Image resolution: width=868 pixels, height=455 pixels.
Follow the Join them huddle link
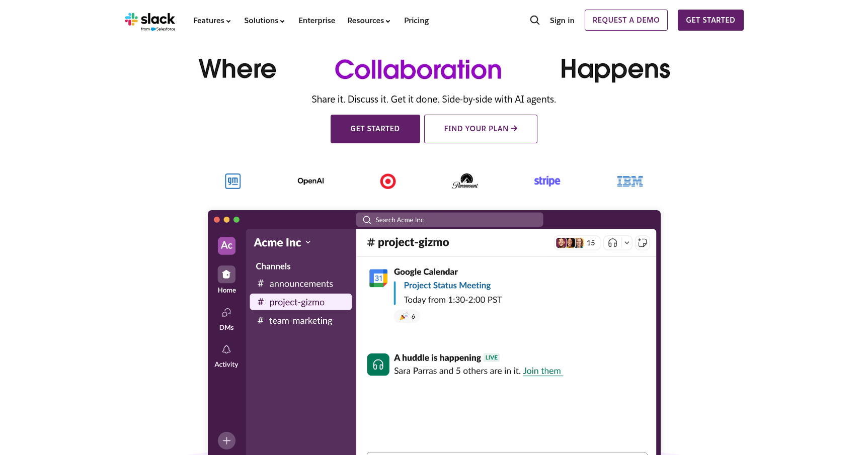(x=542, y=371)
